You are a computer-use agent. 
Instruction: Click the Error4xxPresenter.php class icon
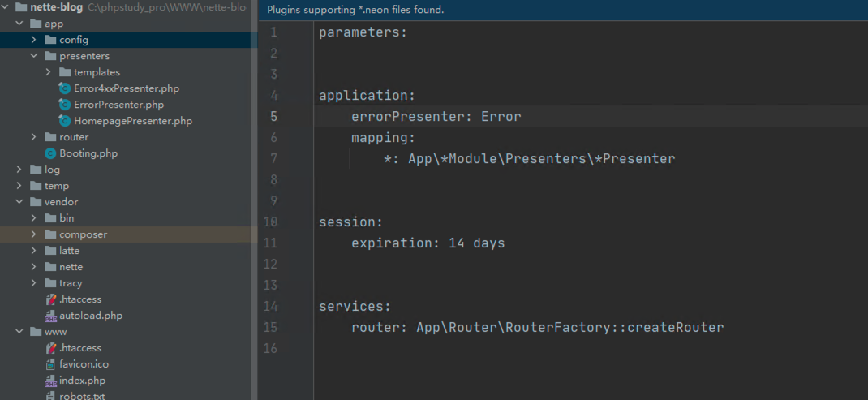65,88
